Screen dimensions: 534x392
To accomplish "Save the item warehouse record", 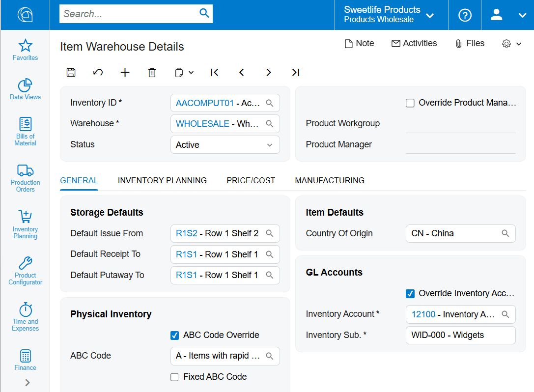I will [x=71, y=72].
